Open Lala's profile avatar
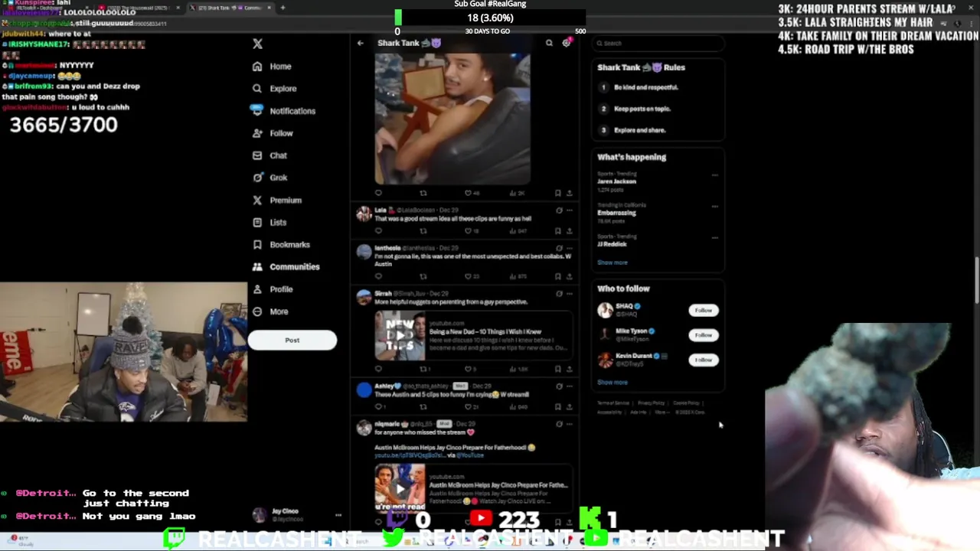980x551 pixels. click(364, 214)
